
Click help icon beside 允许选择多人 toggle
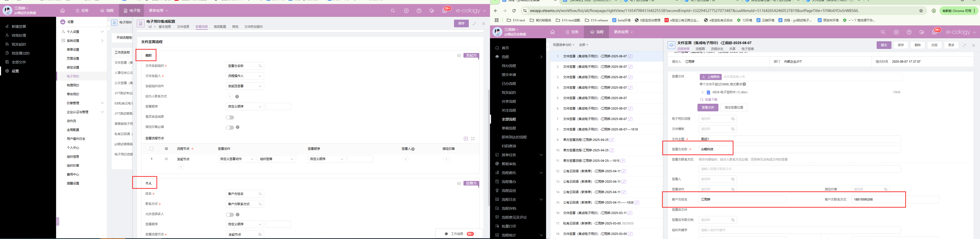pos(238,215)
